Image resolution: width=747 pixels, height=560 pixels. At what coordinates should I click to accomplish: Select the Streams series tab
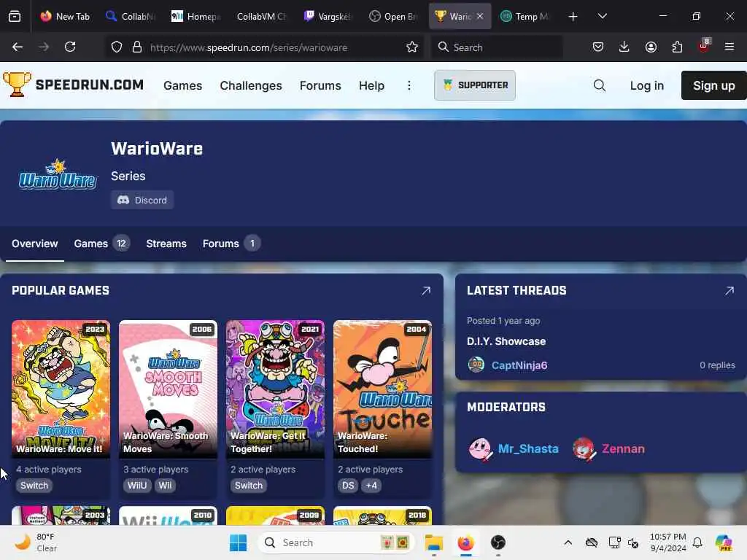click(x=166, y=244)
